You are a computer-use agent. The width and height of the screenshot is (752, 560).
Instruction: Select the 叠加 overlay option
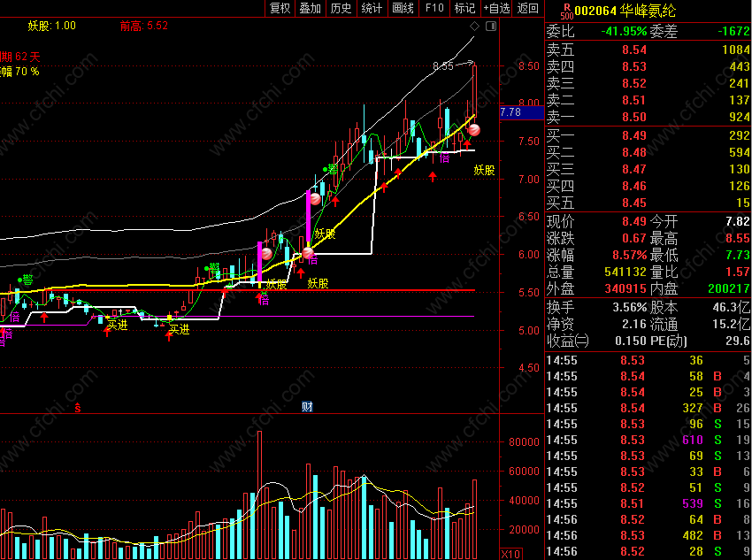pos(311,8)
